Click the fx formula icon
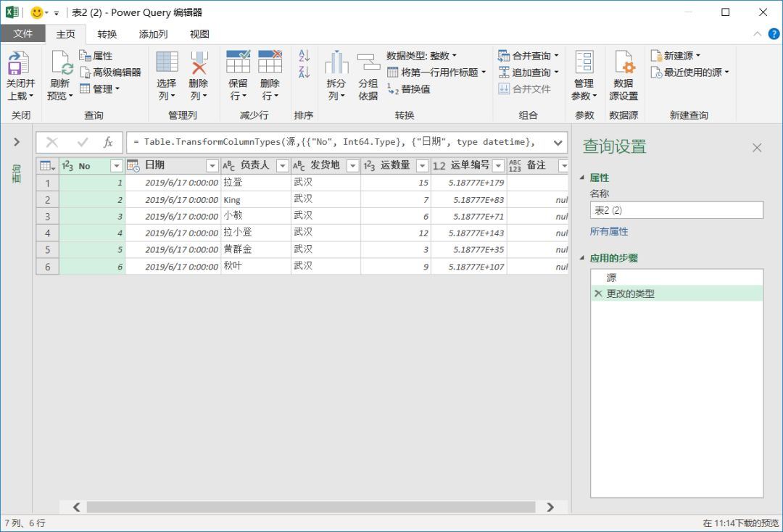This screenshot has height=532, width=783. [x=108, y=142]
